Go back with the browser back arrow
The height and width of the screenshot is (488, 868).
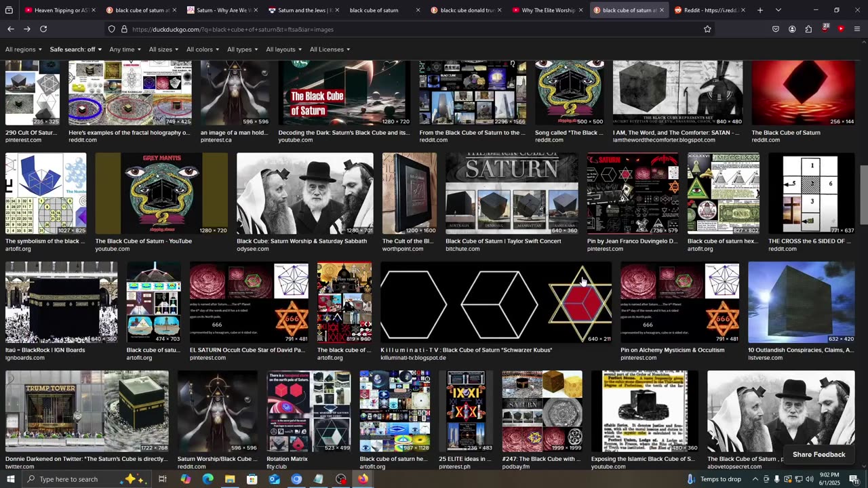(11, 29)
